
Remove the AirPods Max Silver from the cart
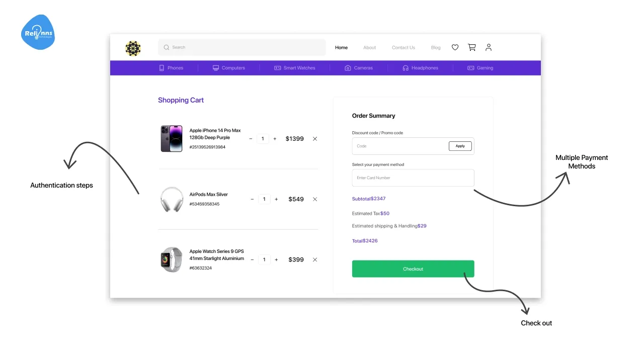point(315,199)
